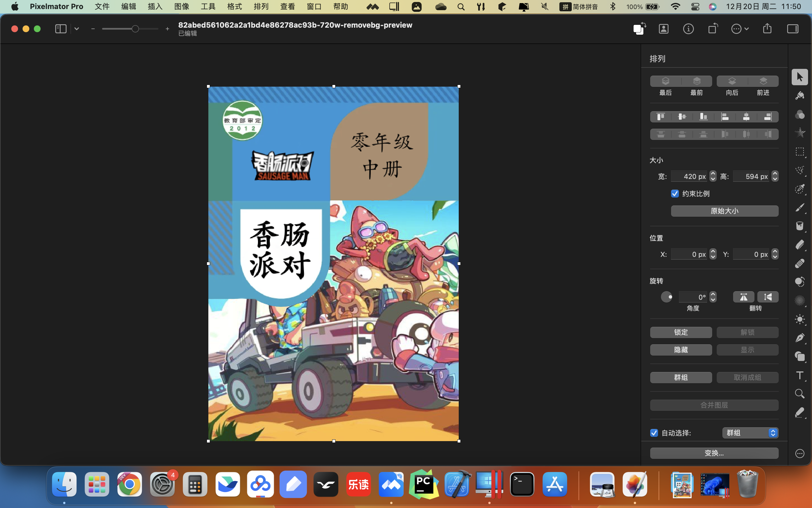Select the Lighten sun tool
Screen dimensions: 812x508
click(800, 319)
